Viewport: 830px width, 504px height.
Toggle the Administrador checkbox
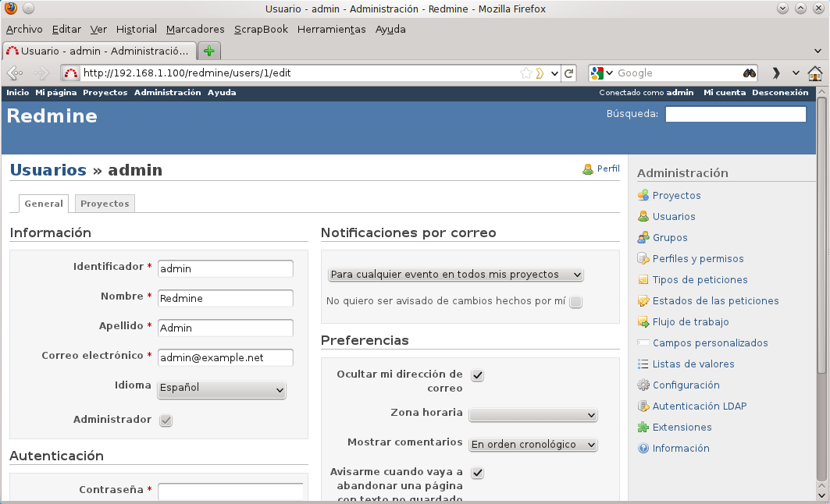coord(166,421)
